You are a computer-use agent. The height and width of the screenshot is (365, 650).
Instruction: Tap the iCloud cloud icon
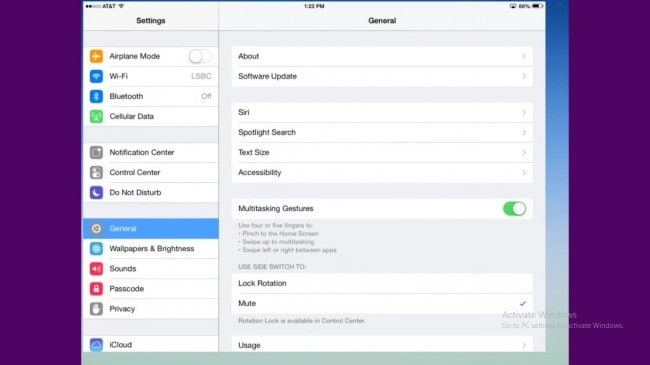coord(96,345)
